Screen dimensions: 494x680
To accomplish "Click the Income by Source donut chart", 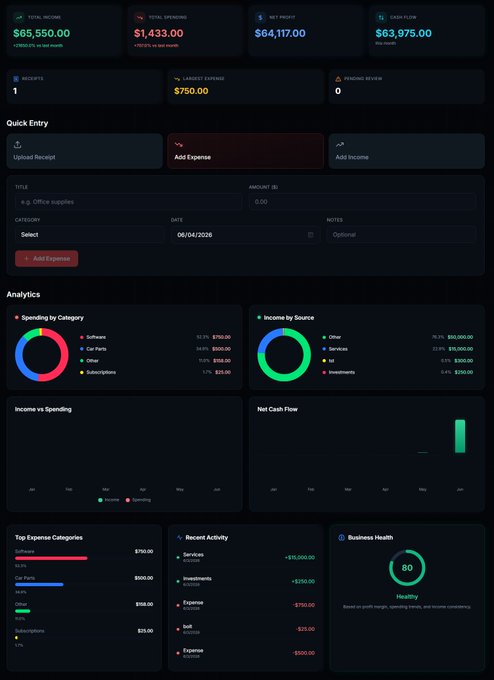I will [284, 355].
